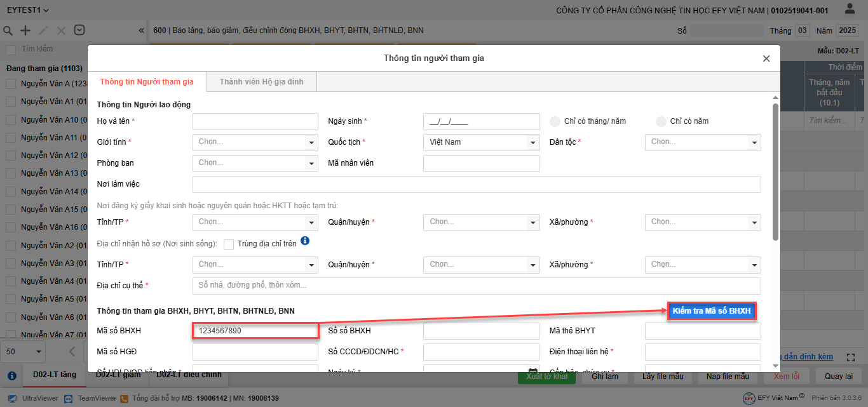Close the Thông tin người tham gia dialog
Viewport: 868px width, 407px height.
pos(766,58)
